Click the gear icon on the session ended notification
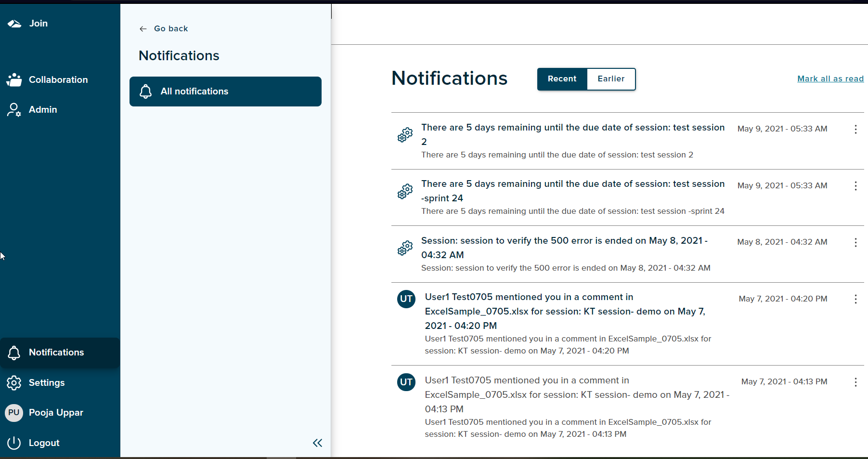 405,248
